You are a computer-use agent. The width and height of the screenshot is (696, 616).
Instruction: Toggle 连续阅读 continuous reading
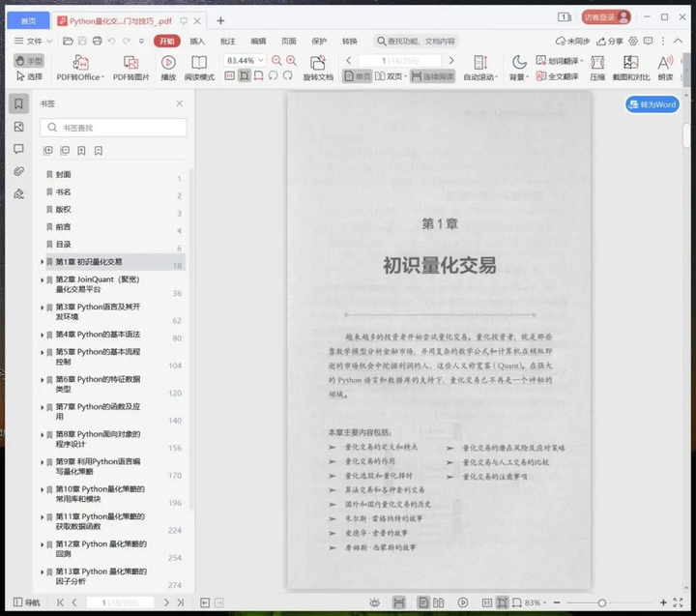pos(432,76)
